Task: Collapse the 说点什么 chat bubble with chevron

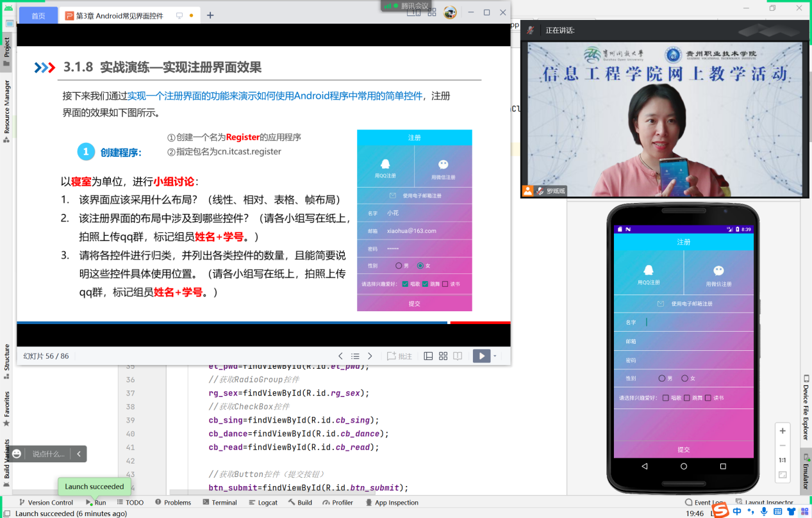Action: pos(78,453)
